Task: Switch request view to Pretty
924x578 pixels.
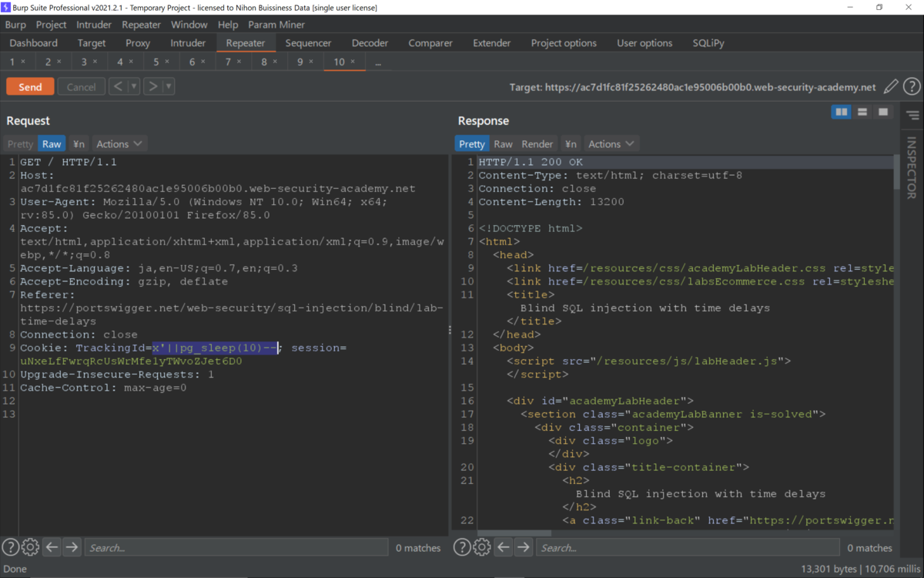Action: click(20, 144)
